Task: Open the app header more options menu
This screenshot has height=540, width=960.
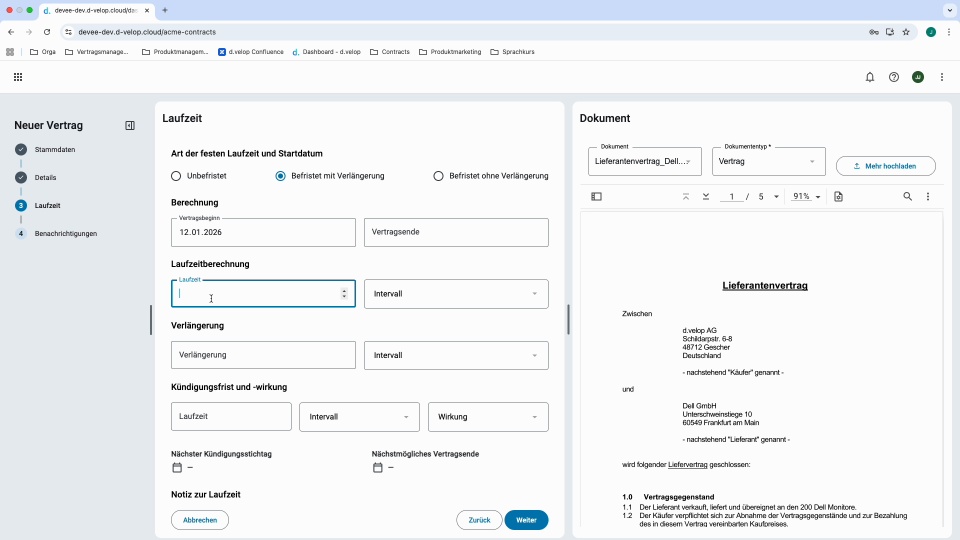Action: pos(942,77)
